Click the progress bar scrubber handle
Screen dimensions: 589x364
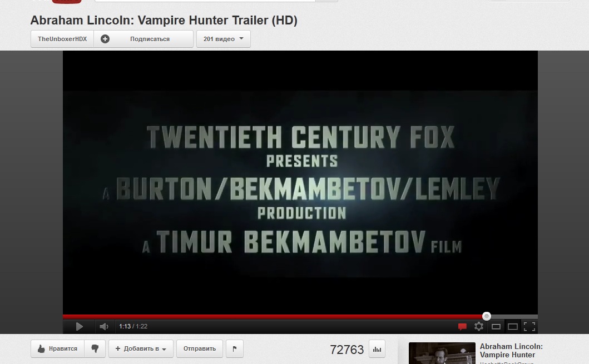[487, 316]
